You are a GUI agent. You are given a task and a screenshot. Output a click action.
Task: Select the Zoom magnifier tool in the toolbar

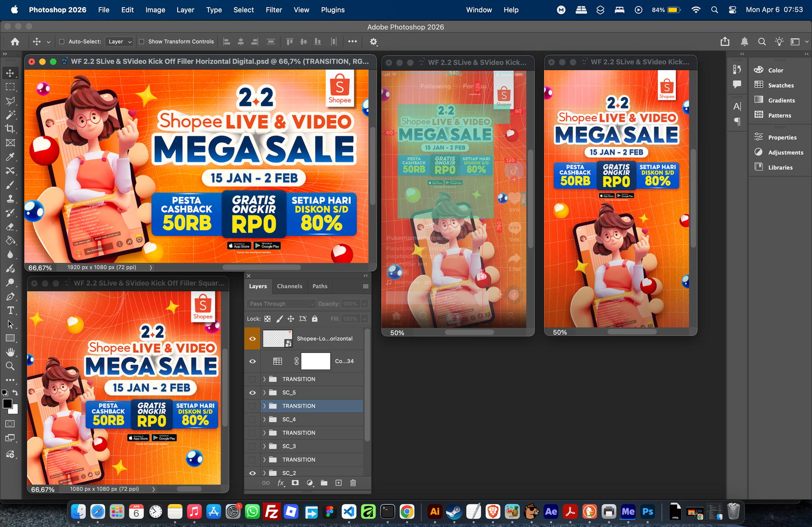tap(10, 366)
